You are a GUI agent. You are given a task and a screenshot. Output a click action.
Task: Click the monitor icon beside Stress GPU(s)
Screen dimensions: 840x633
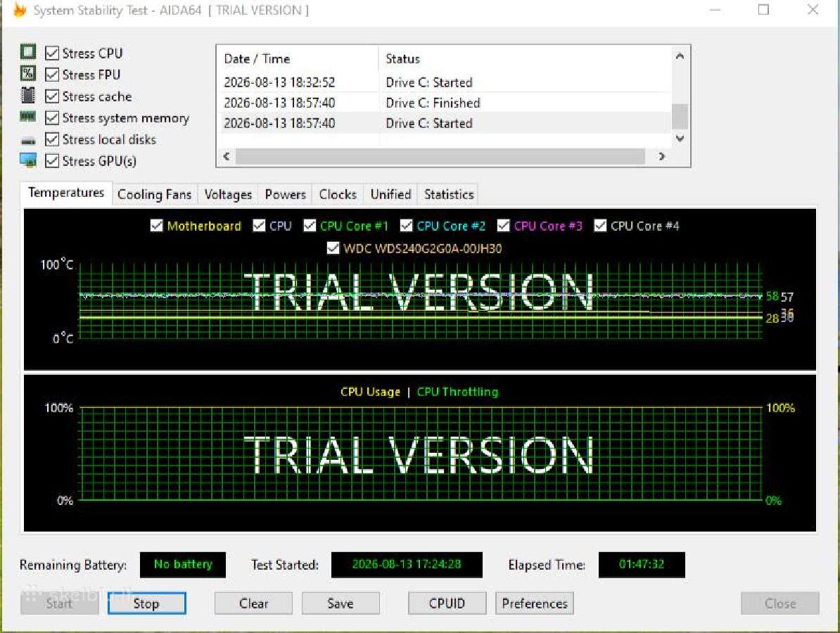[x=28, y=160]
